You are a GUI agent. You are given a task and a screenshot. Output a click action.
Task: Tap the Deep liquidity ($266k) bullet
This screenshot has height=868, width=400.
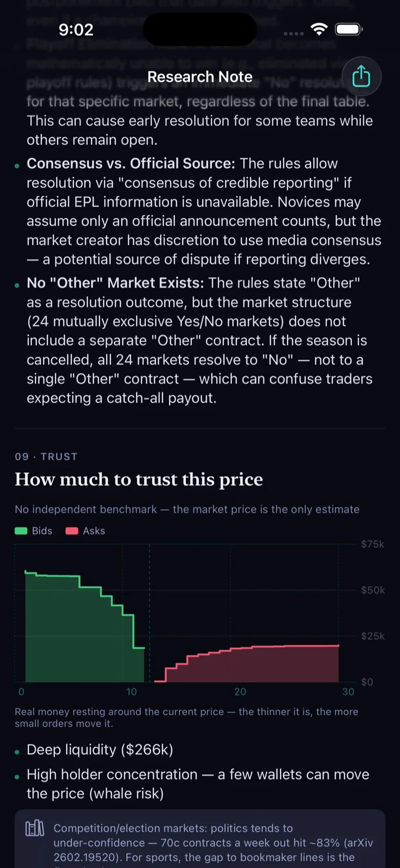click(x=100, y=750)
